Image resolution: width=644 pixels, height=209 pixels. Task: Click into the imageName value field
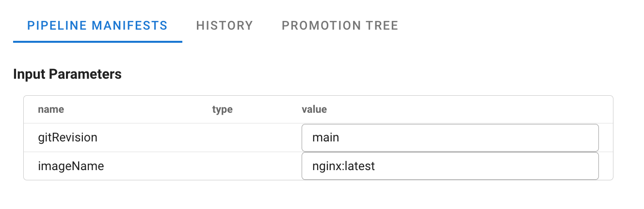450,166
